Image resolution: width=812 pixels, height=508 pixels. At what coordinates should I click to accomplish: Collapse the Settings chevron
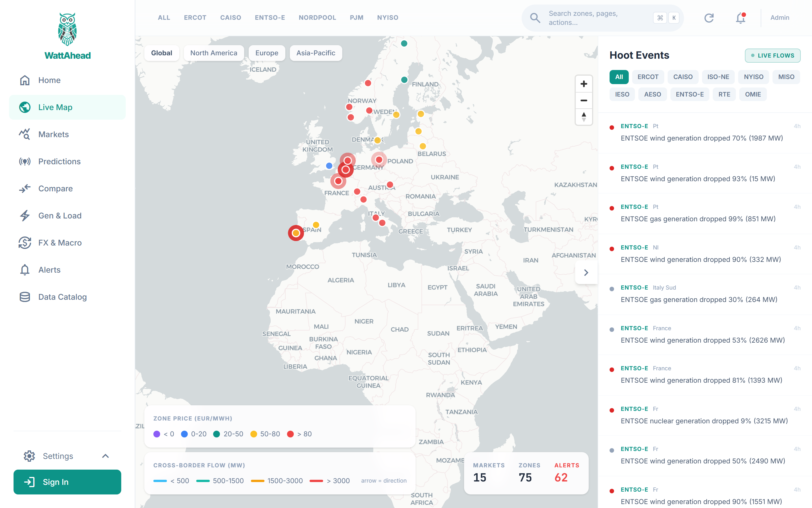[105, 456]
